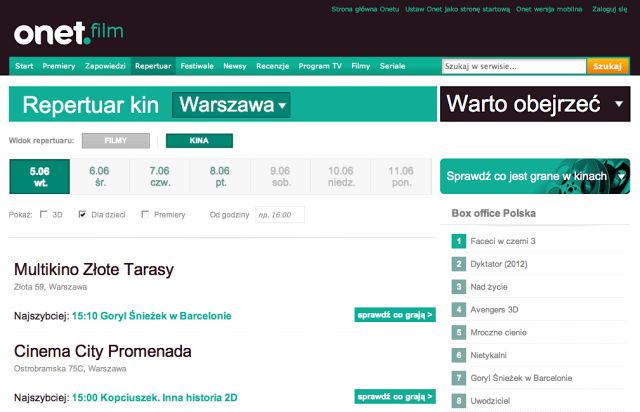Viewport: 640px width, 412px height.
Task: Open Multikino Złote Tarasy cinema page
Action: tap(94, 269)
